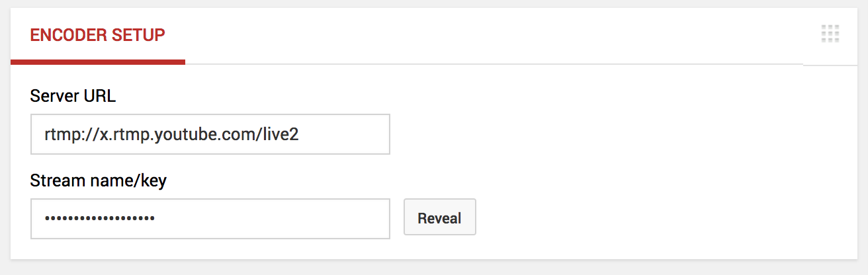868x275 pixels.
Task: Focus the Server URL input field
Action: (x=210, y=135)
